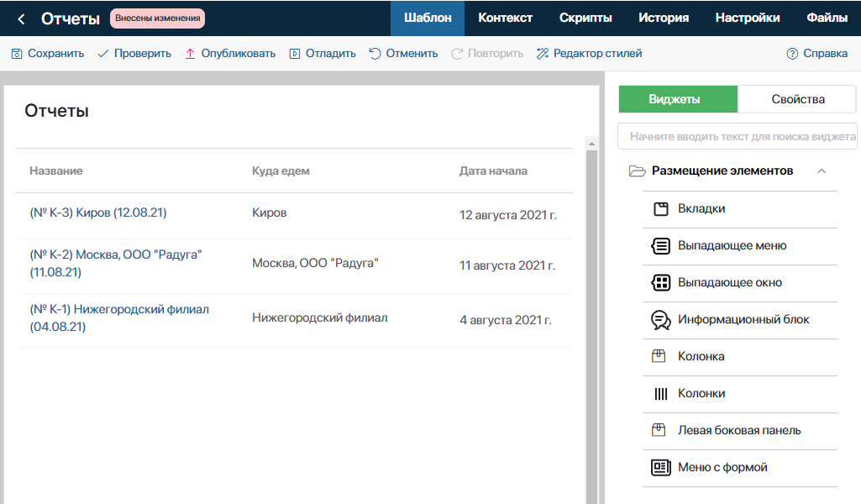Click the back arrow next to Отчеты
The image size is (861, 504).
[x=21, y=19]
